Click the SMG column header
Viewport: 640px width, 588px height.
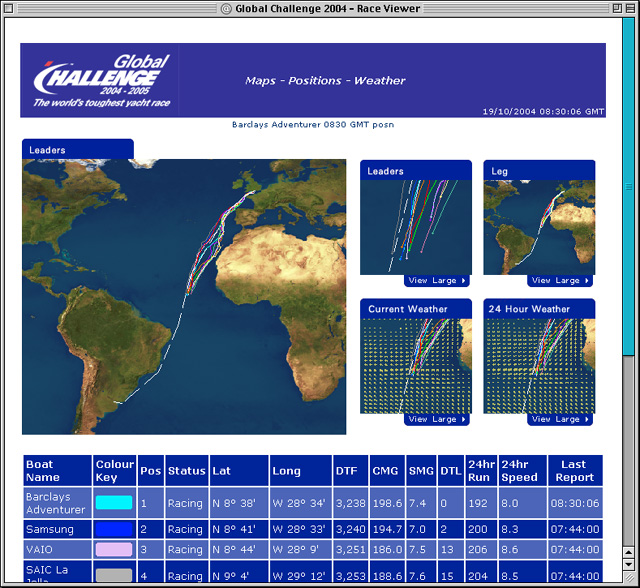(421, 470)
